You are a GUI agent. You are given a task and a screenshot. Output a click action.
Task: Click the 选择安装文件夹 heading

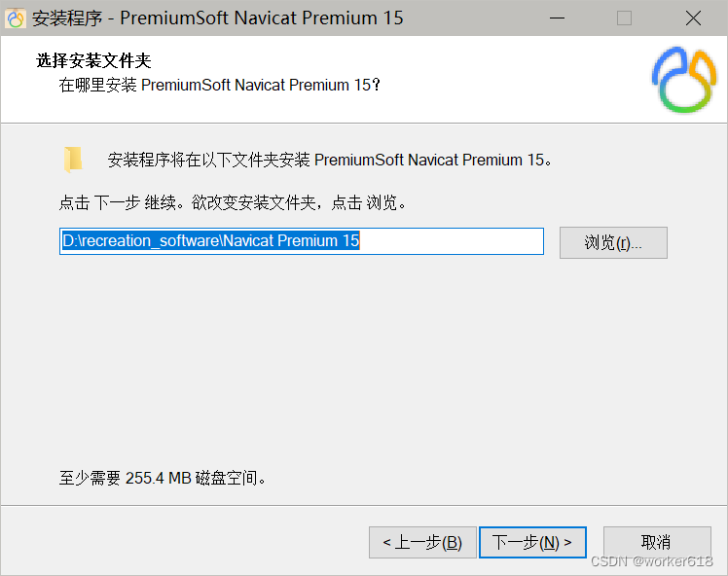pyautogui.click(x=93, y=60)
